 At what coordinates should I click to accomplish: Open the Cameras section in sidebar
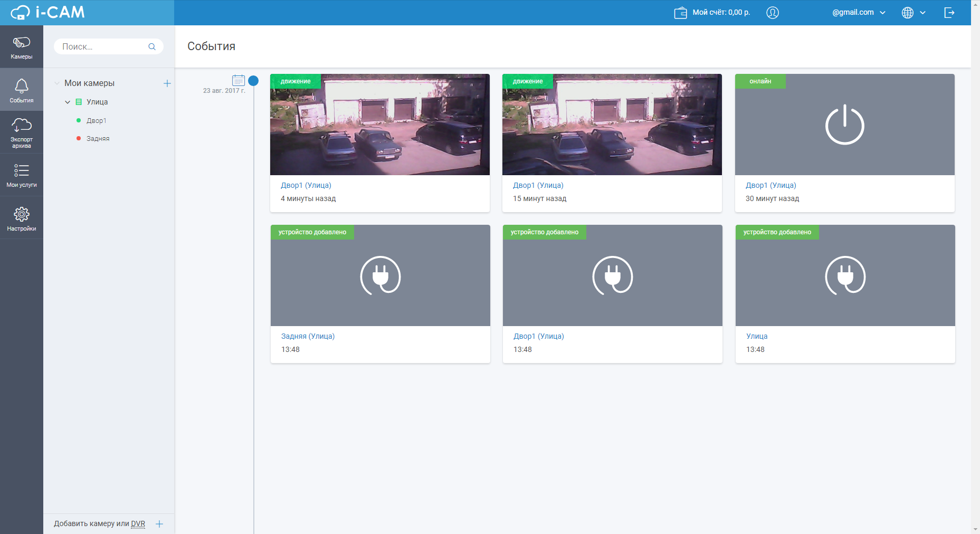(22, 47)
